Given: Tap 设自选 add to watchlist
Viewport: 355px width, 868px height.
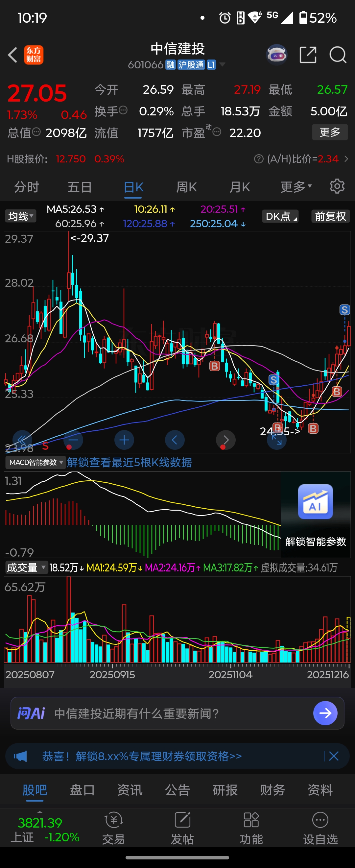Looking at the screenshot, I should [320, 828].
